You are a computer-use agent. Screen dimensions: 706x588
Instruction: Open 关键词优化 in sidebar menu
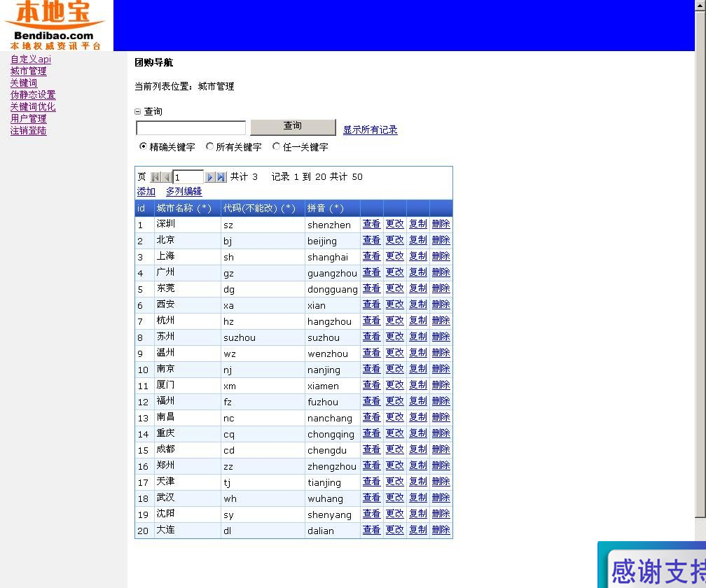pyautogui.click(x=33, y=106)
